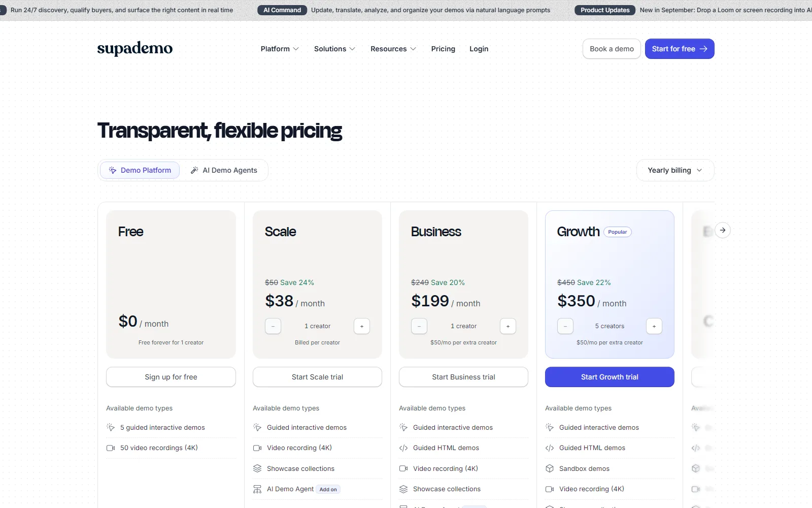Screen dimensions: 812x508
Task: Click the Product Updates banner badge
Action: click(x=605, y=10)
